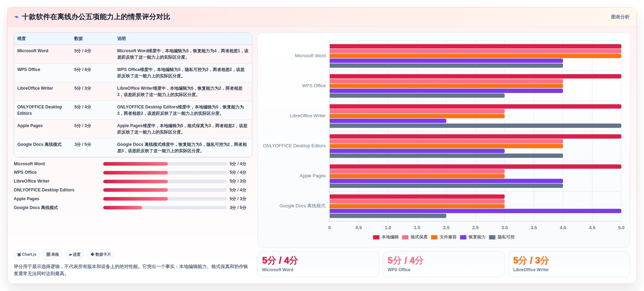Click Microsoft Word red 本地编辑 chart bar
The width and height of the screenshot is (644, 291).
[x=475, y=46]
